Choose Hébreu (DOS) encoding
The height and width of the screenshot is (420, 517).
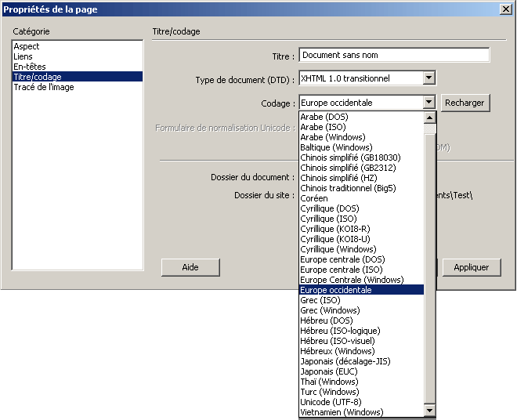click(361, 320)
